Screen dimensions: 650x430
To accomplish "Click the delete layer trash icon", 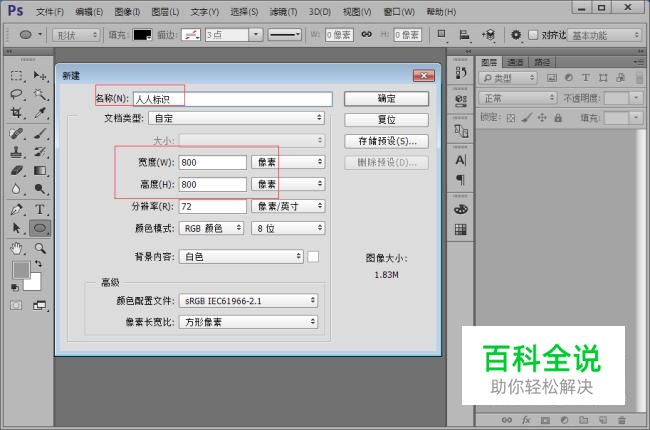I will point(621,420).
